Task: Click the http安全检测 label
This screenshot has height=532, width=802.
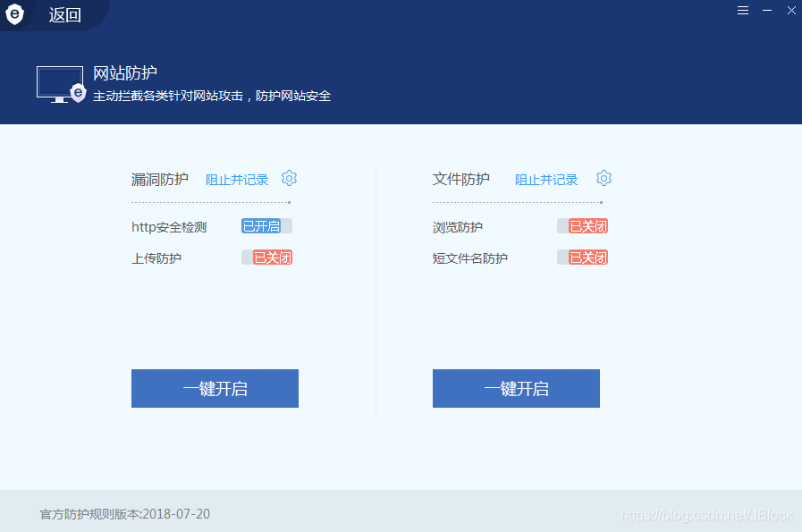Action: (x=169, y=226)
